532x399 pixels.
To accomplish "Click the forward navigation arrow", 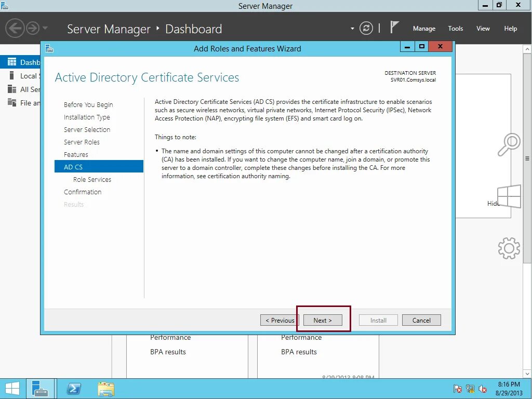I will [x=33, y=28].
